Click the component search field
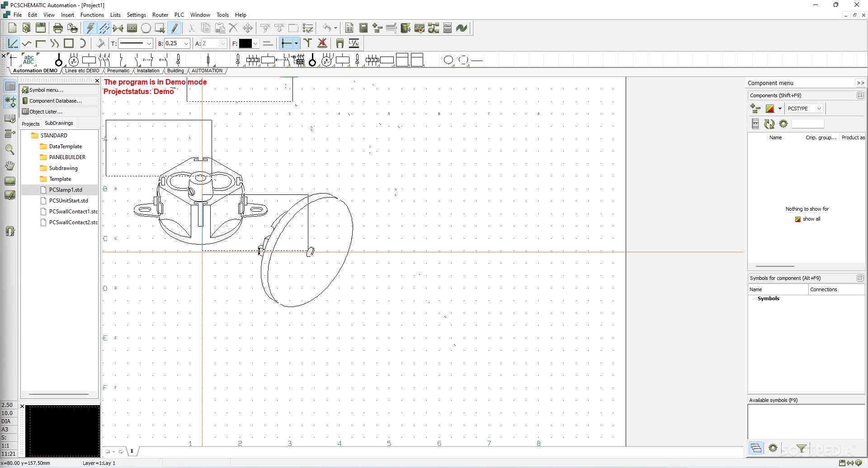The width and height of the screenshot is (868, 468). [x=808, y=124]
